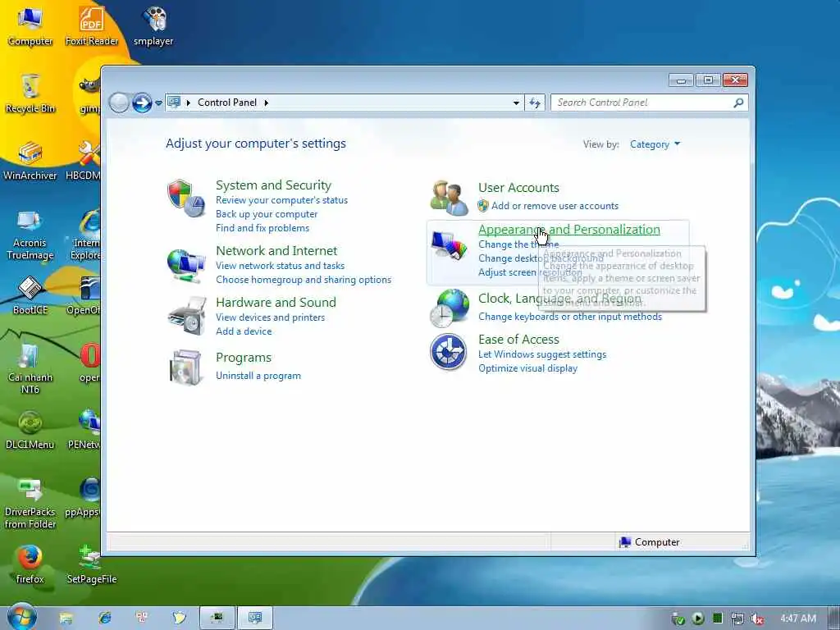Image resolution: width=840 pixels, height=630 pixels.
Task: Select the Cai nhanh NT6 desktop icon
Action: 30,368
